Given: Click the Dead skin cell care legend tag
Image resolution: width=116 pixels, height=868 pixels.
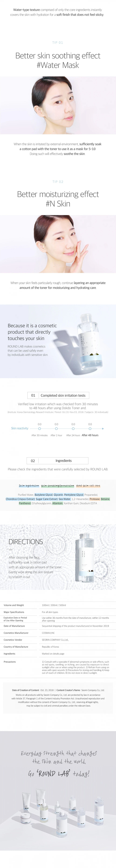Looking at the screenshot, I should 88,486.
